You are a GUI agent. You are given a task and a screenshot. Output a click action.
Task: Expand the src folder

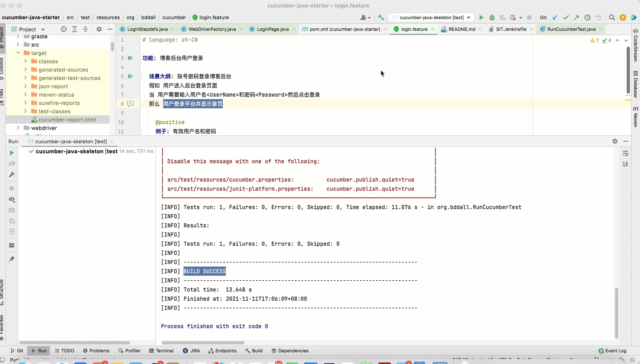pos(18,45)
